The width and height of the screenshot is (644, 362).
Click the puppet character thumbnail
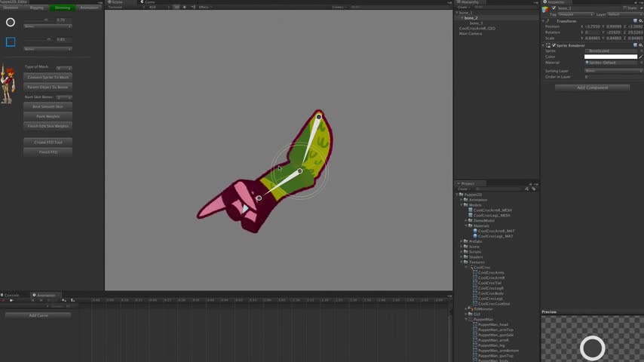pos(8,84)
